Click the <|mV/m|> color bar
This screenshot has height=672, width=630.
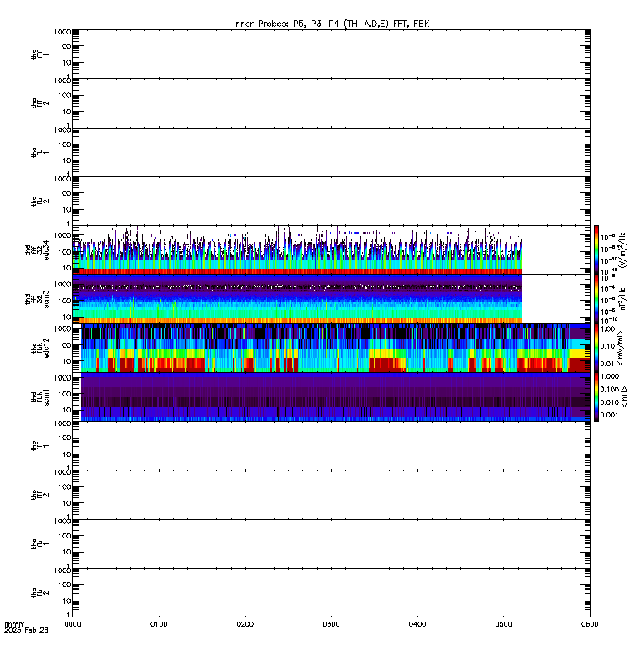pyautogui.click(x=596, y=348)
